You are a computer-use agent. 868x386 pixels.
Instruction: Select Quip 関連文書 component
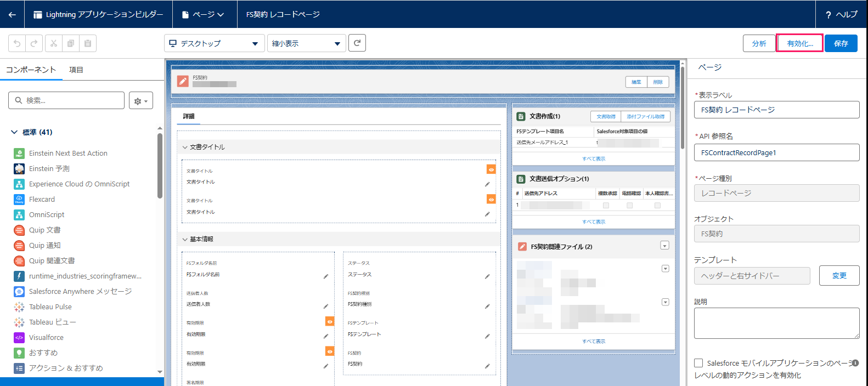click(44, 260)
